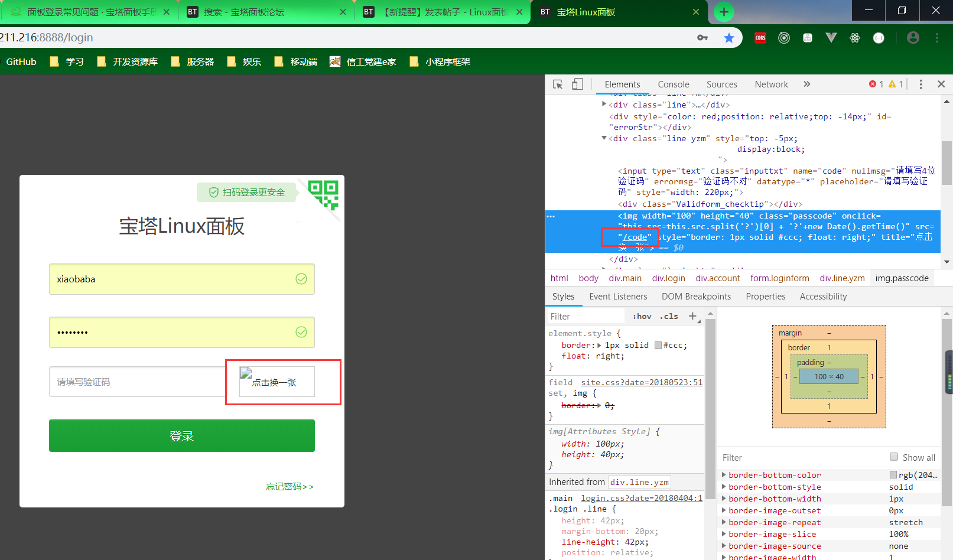This screenshot has width=953, height=560.
Task: Click the xiaobaba username field
Action: pyautogui.click(x=182, y=279)
